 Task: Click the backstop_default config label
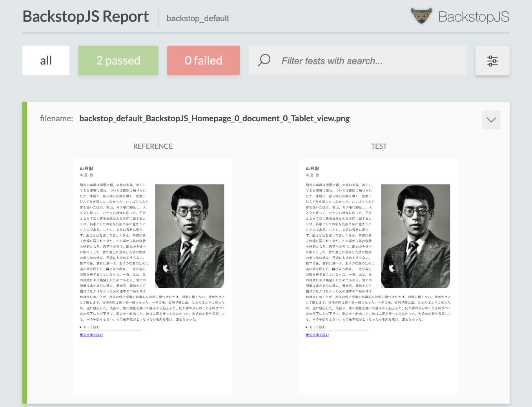pyautogui.click(x=197, y=18)
